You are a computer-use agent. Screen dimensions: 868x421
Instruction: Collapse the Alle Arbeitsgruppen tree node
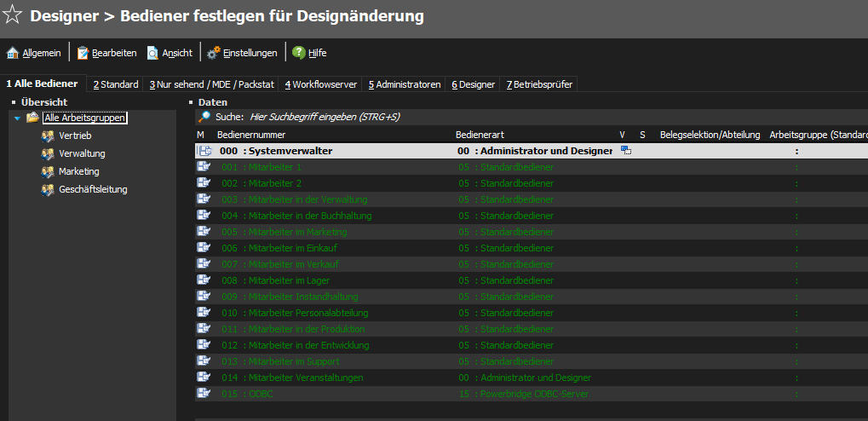click(18, 118)
